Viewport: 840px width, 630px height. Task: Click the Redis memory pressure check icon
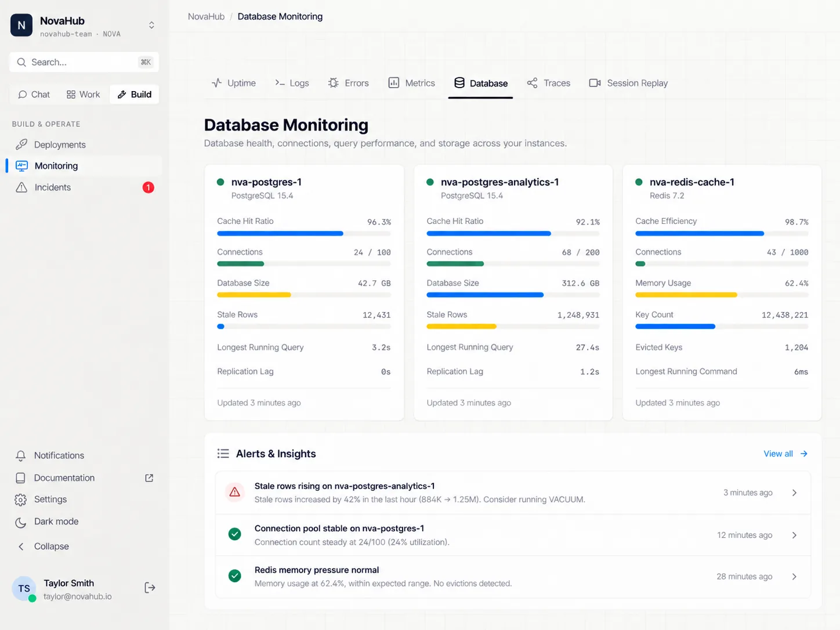(235, 576)
